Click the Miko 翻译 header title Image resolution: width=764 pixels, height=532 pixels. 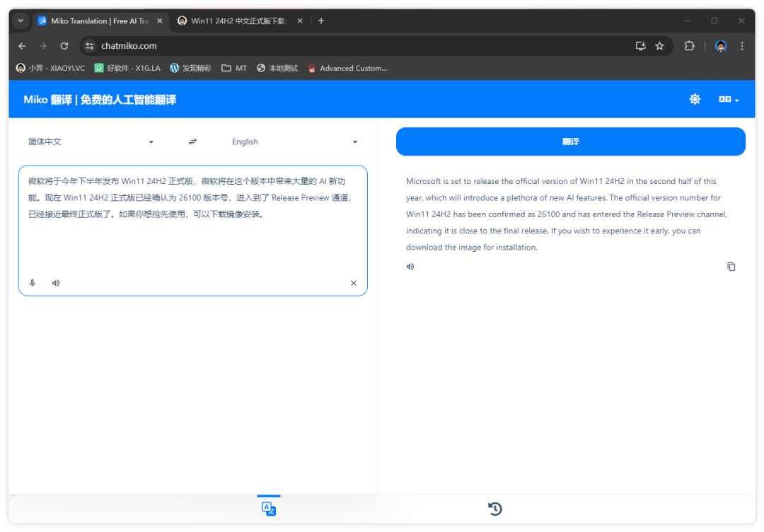[100, 100]
